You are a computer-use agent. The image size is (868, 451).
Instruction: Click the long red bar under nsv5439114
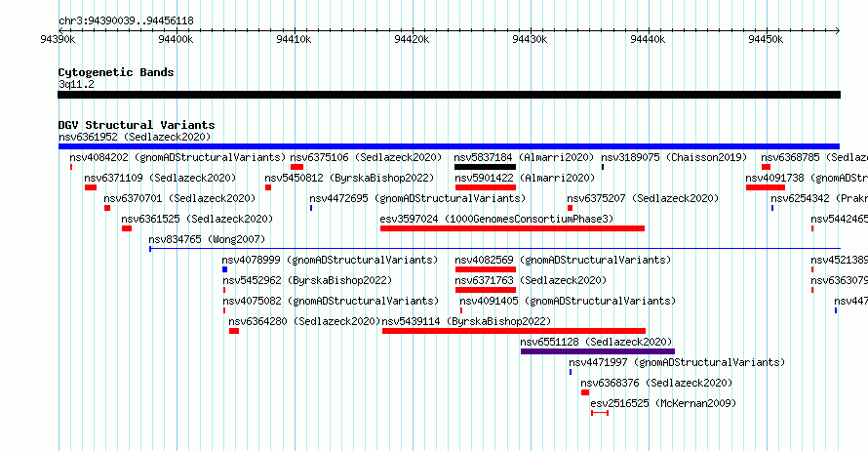click(x=514, y=331)
